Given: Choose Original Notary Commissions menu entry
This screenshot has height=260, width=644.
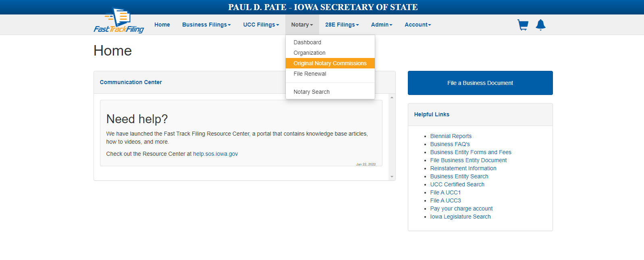Looking at the screenshot, I should tap(330, 63).
